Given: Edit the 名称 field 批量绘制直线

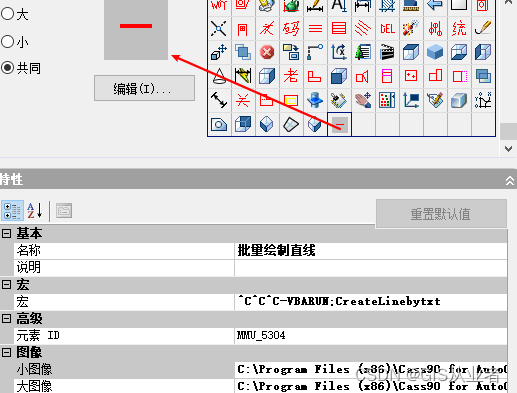Looking at the screenshot, I should (371, 251).
